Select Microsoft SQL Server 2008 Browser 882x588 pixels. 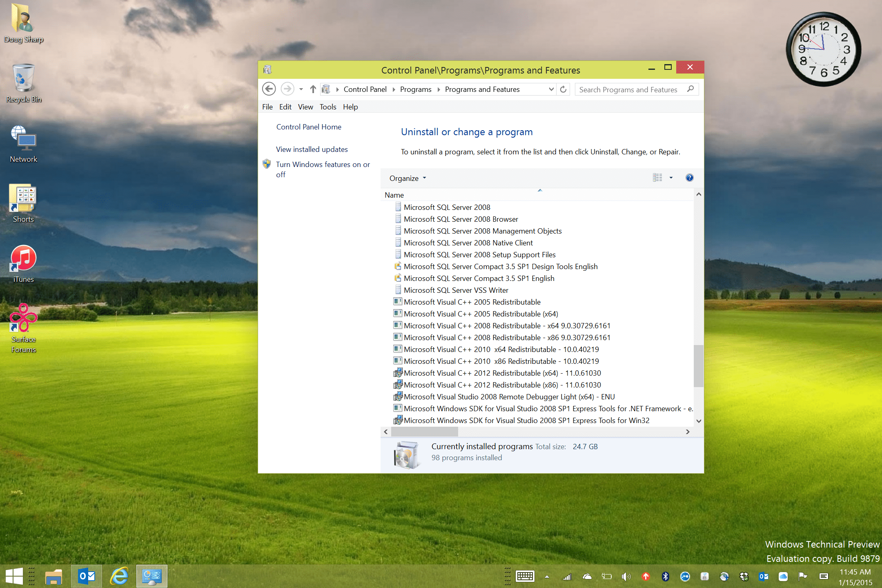(461, 219)
